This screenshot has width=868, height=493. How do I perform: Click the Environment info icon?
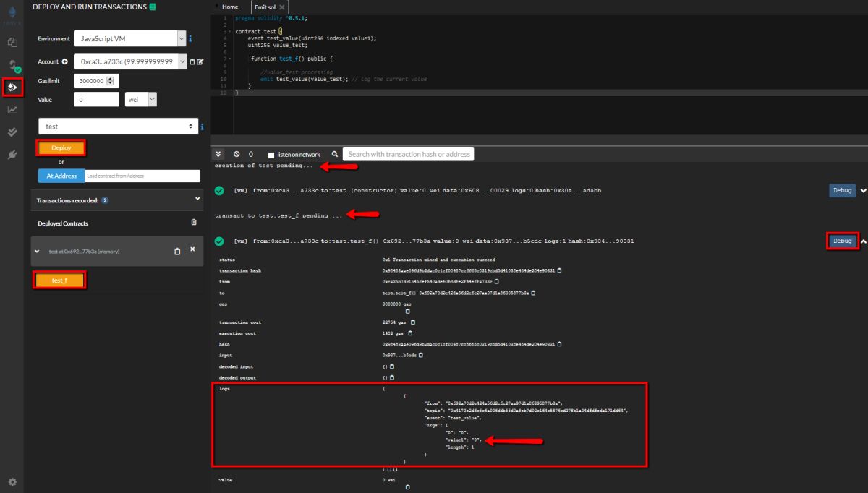tap(190, 39)
